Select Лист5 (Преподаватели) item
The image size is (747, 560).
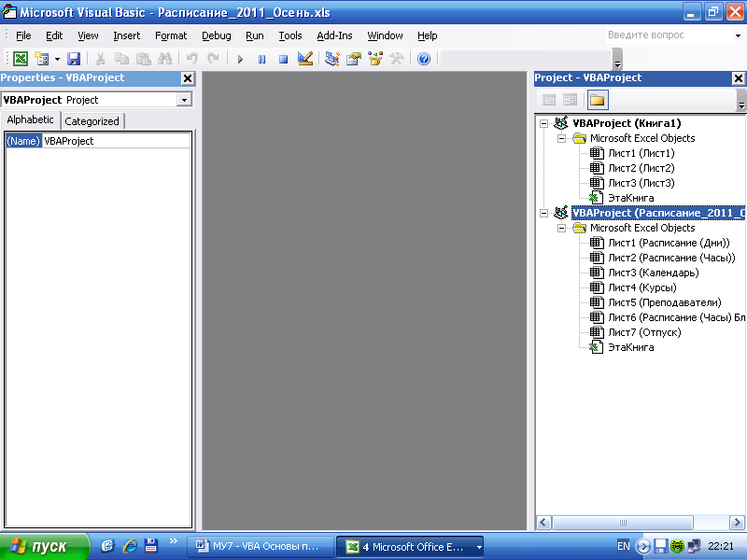665,302
